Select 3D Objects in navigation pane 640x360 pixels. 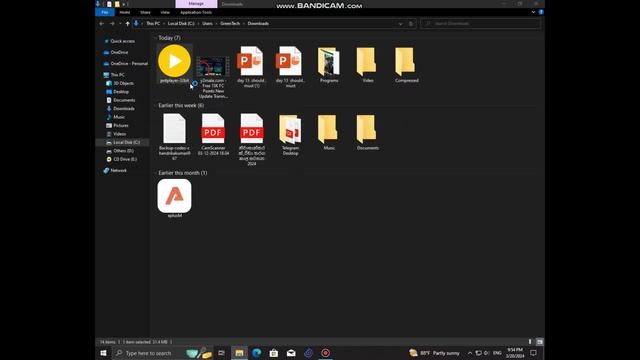(123, 83)
